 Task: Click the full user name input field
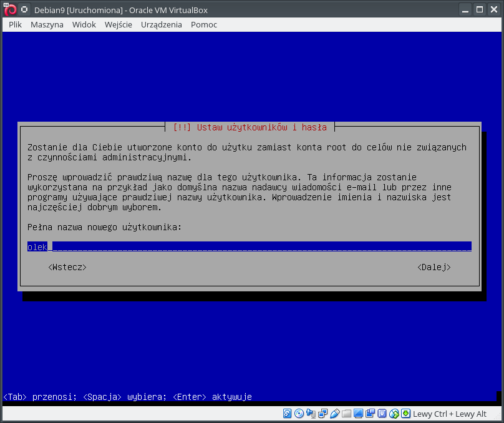249,246
